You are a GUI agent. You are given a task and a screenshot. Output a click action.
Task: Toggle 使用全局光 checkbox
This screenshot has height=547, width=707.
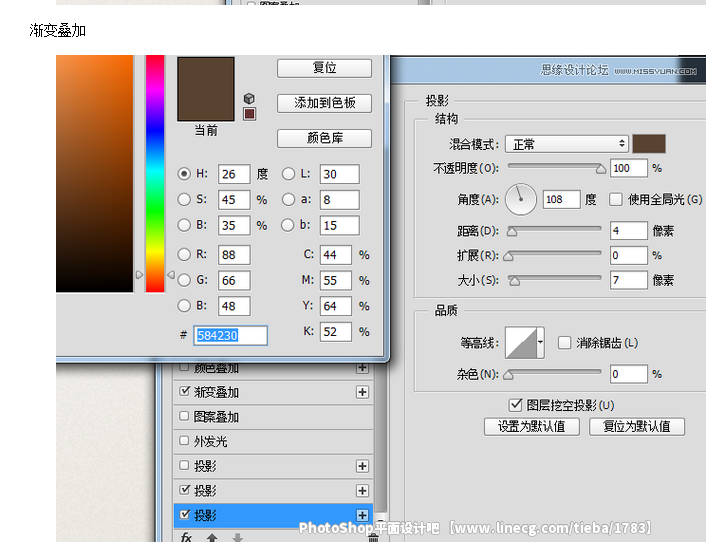coord(615,199)
